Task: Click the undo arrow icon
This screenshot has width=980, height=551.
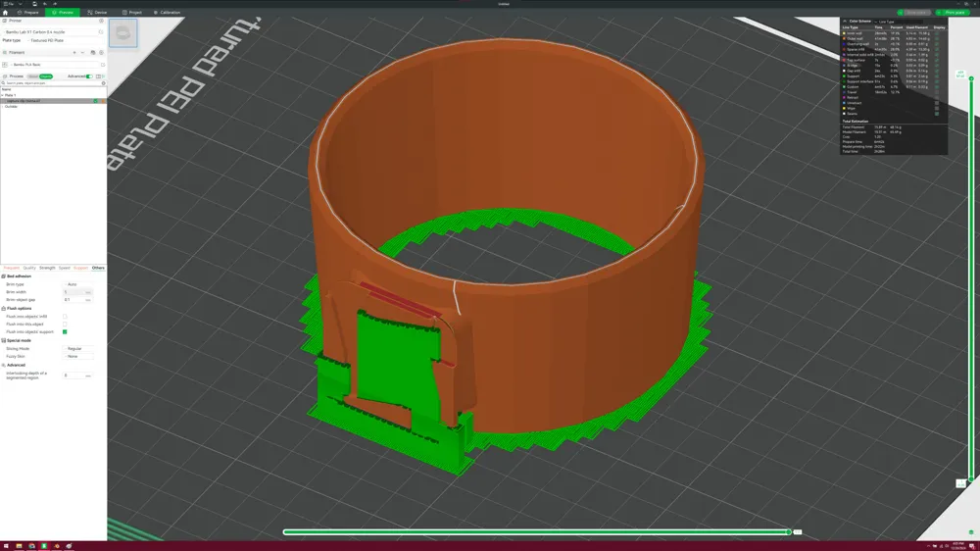Action: (45, 4)
